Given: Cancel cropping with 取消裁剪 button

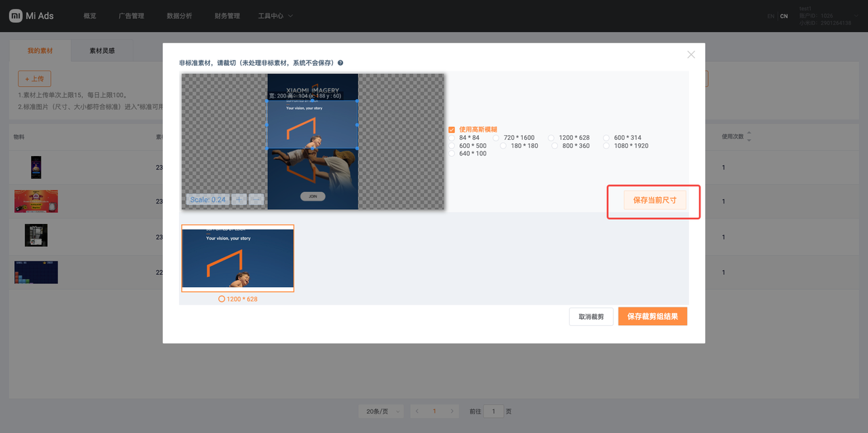Looking at the screenshot, I should point(591,317).
